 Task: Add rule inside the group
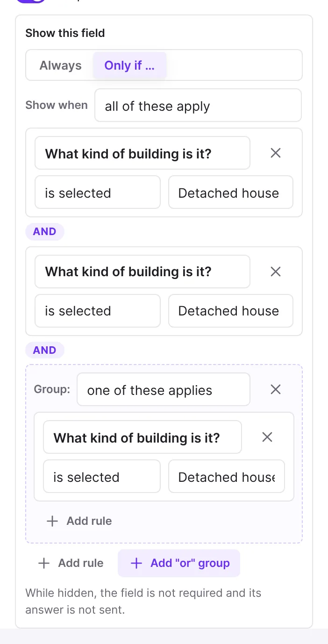(79, 521)
